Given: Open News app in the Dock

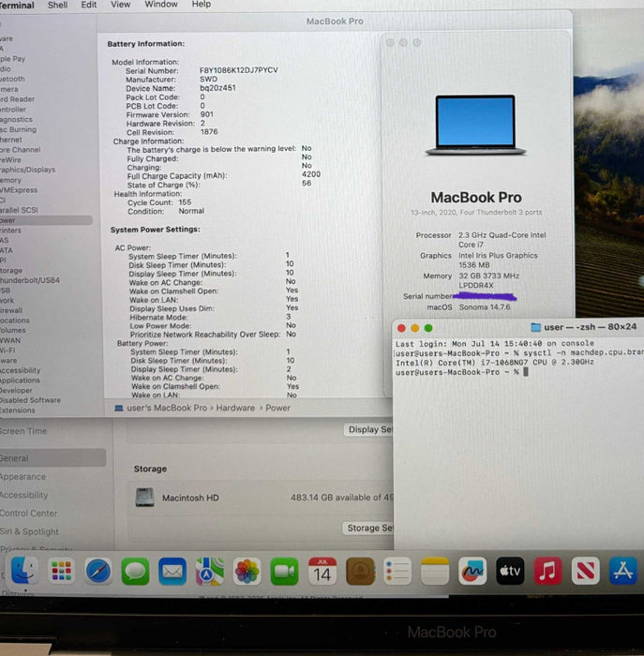Looking at the screenshot, I should [586, 571].
